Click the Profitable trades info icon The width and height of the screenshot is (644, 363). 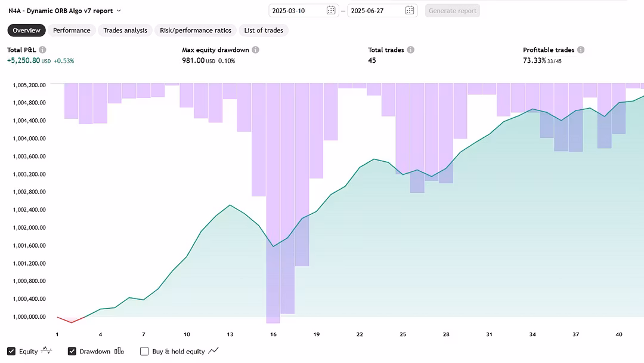[x=581, y=50]
